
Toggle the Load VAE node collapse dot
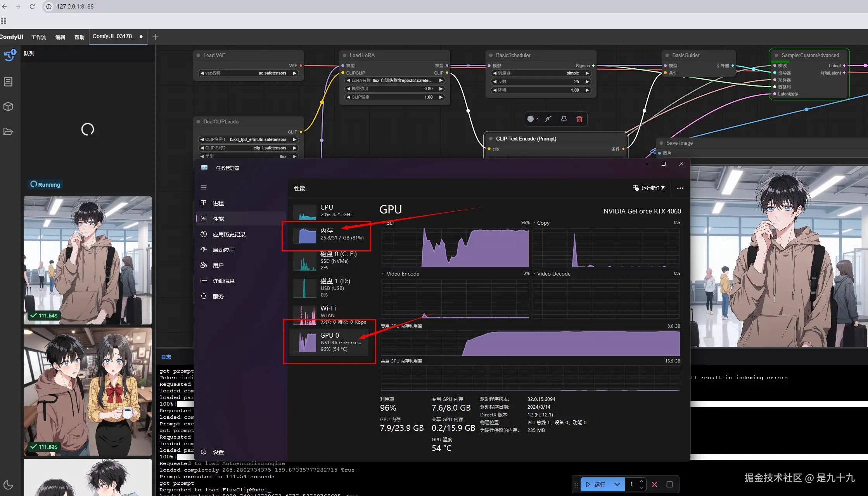(199, 55)
